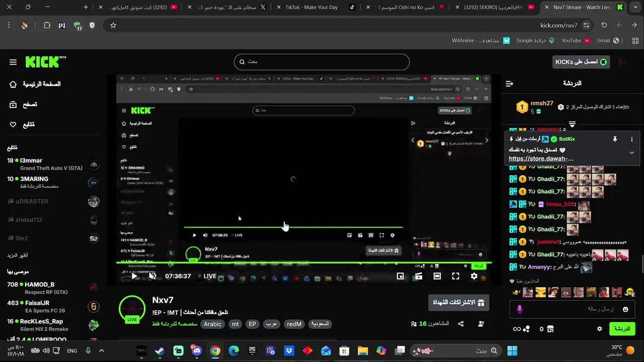The height and width of the screenshot is (362, 644).
Task: Open the chat settings gear
Action: pyautogui.click(x=599, y=329)
